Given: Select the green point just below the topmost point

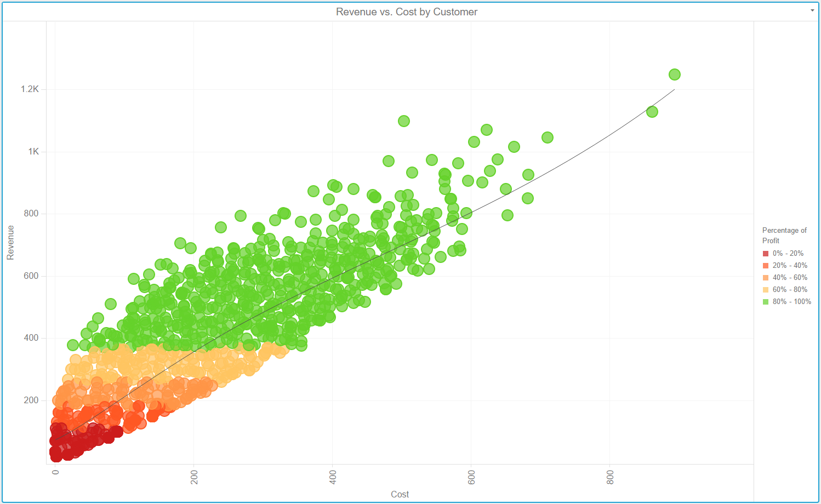Looking at the screenshot, I should (652, 112).
